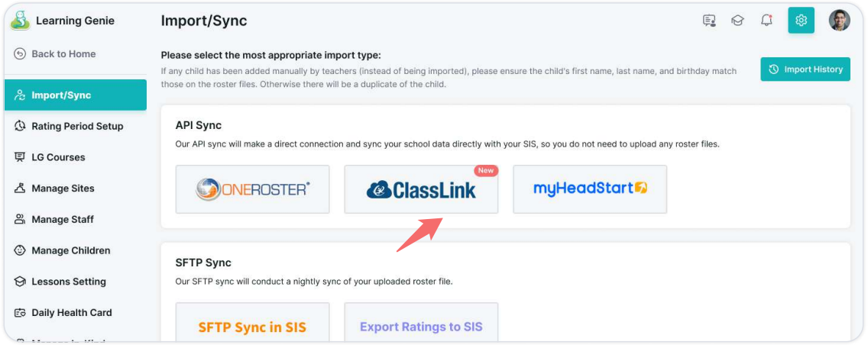Viewport: 868px width, 345px height.
Task: Open the graduation cap icon
Action: click(x=737, y=21)
